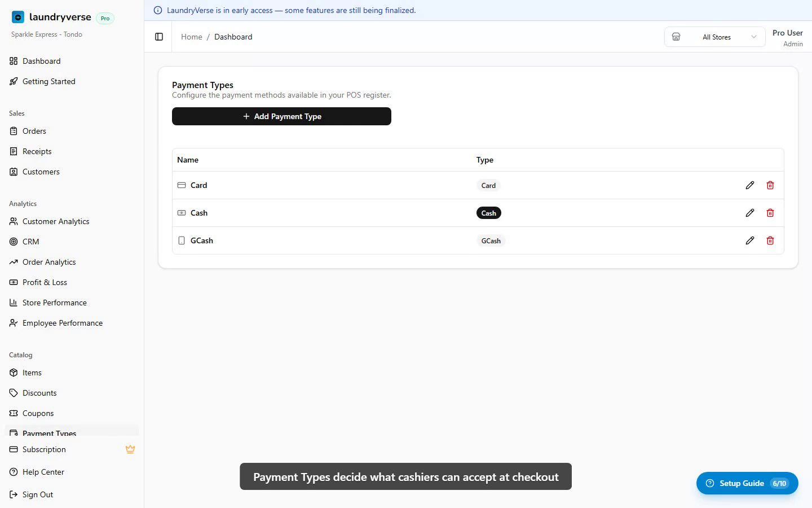Delete the Card payment type
This screenshot has width=812, height=508.
tap(770, 185)
